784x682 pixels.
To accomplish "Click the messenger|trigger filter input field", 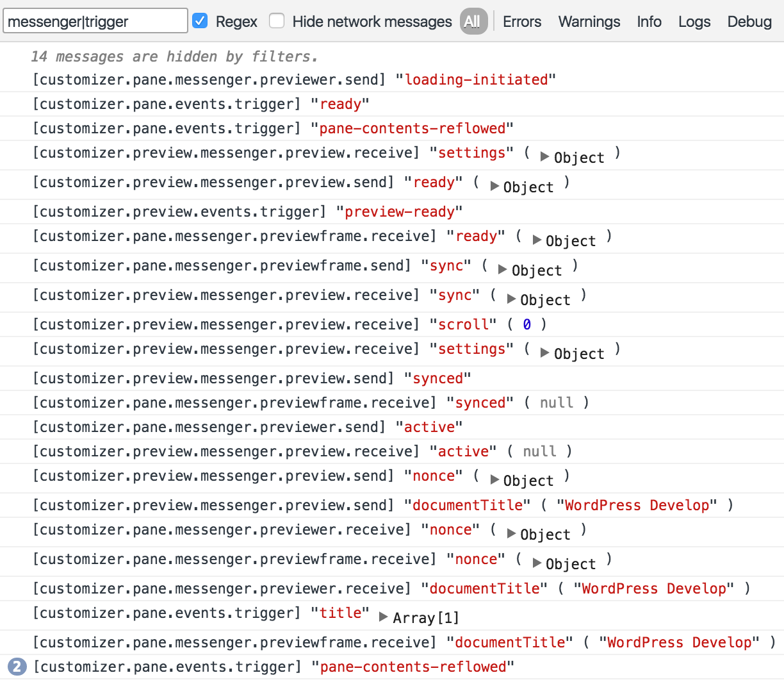I will [x=95, y=21].
